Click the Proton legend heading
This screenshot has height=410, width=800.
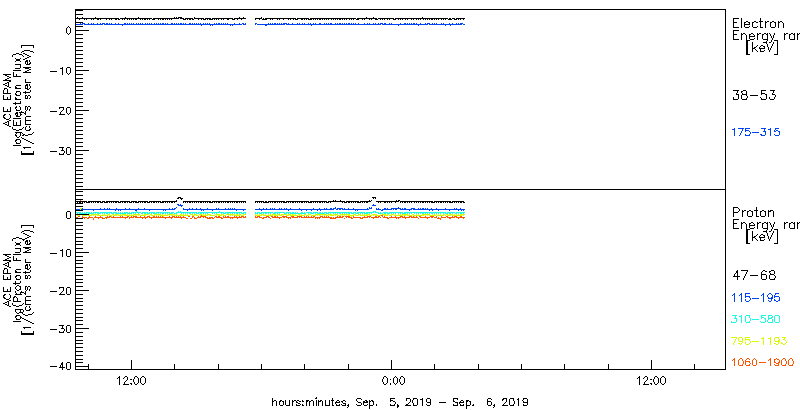(x=753, y=212)
